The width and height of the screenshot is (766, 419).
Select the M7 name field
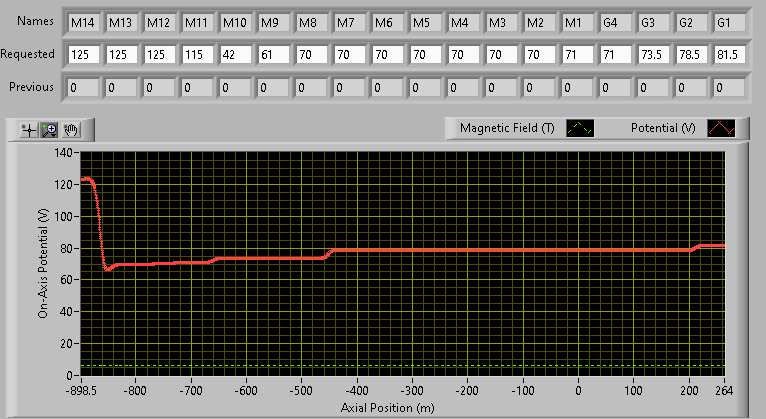(x=350, y=22)
